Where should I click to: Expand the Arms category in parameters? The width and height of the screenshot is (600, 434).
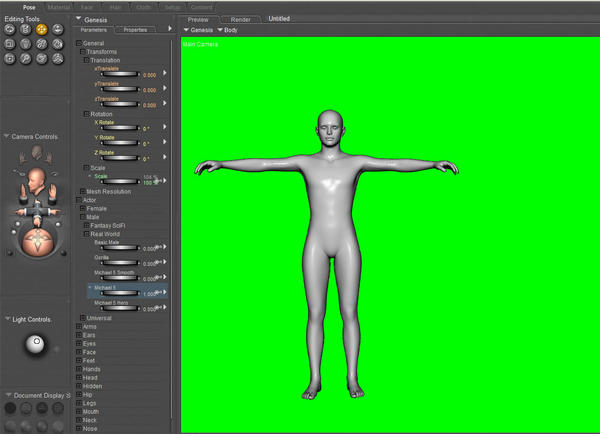tap(80, 326)
